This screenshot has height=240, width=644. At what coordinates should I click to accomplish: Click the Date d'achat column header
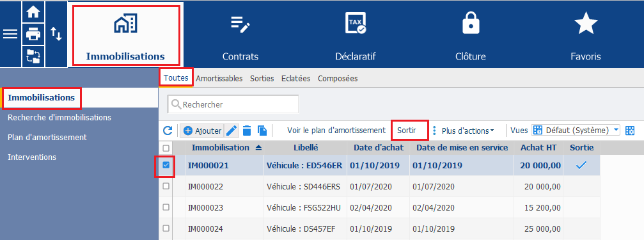[378, 148]
